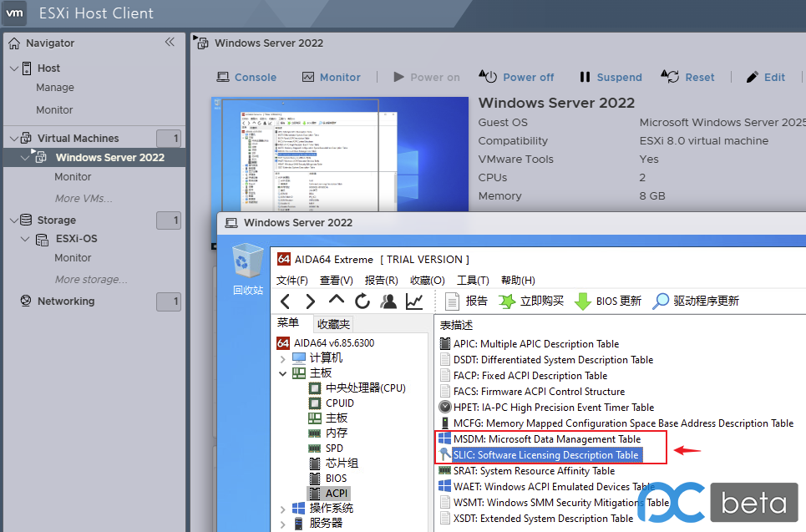The width and height of the screenshot is (806, 532).
Task: Refresh the AIDA64 page
Action: coord(362,301)
